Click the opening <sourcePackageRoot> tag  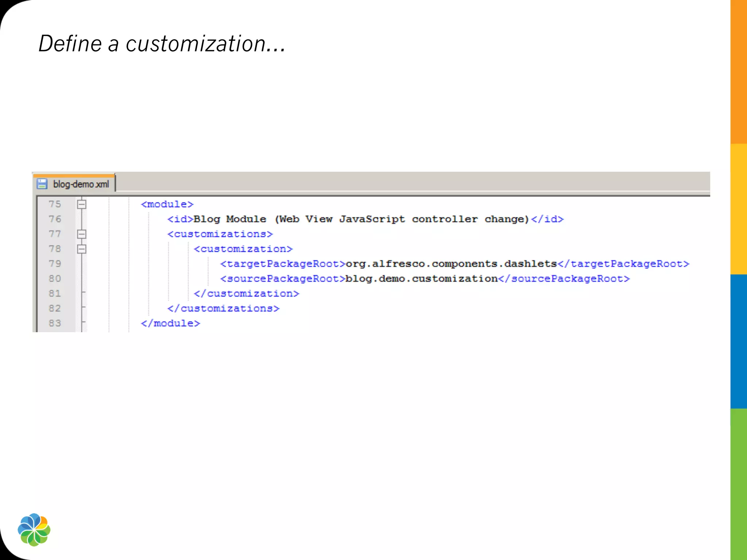click(283, 279)
